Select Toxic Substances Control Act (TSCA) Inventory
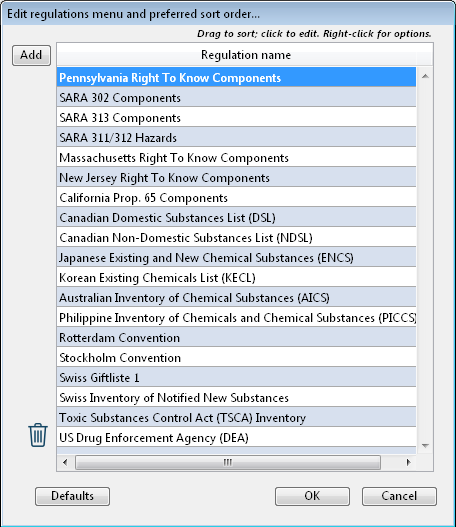Screen dimensions: 456x527 point(236,417)
